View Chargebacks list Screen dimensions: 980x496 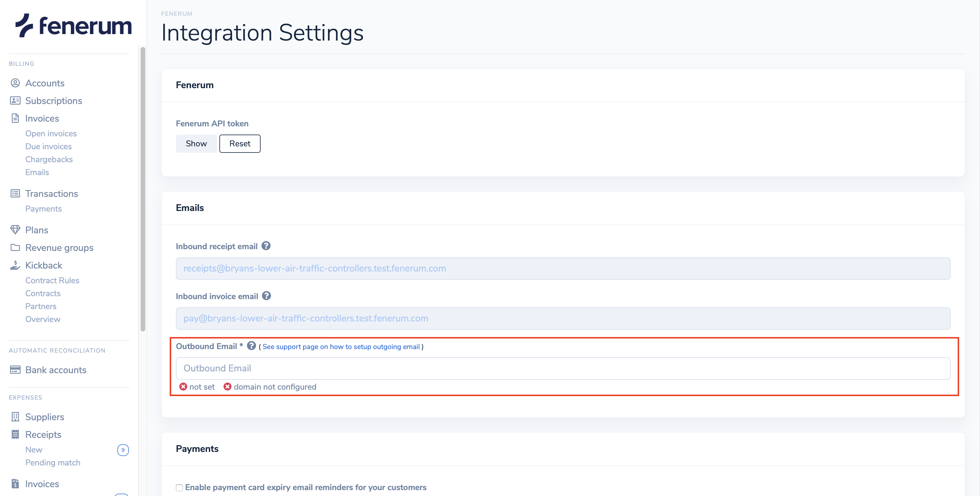(x=49, y=159)
